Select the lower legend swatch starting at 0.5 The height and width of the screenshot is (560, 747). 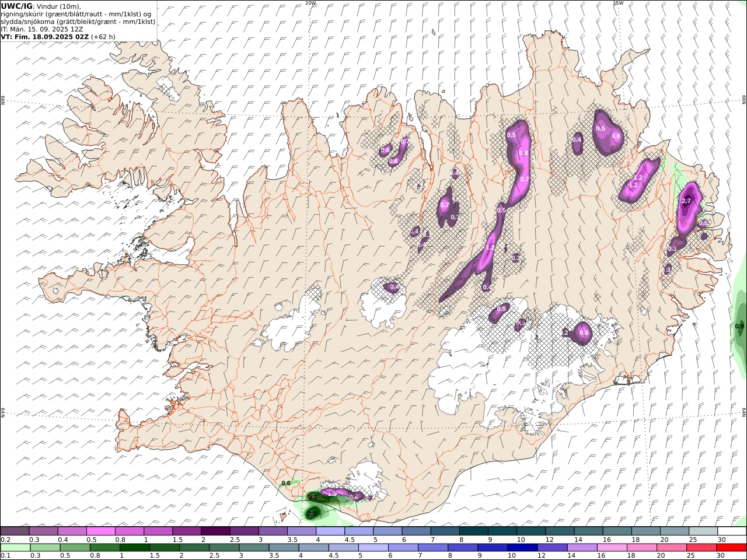75,547
